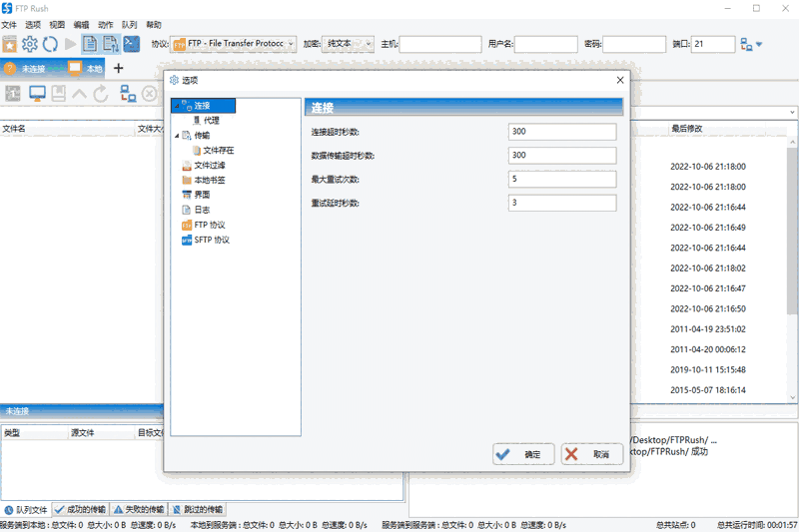Click the 数据传输超时秒数 field showing 300
Screen dimensions: 799x532
pyautogui.click(x=562, y=156)
